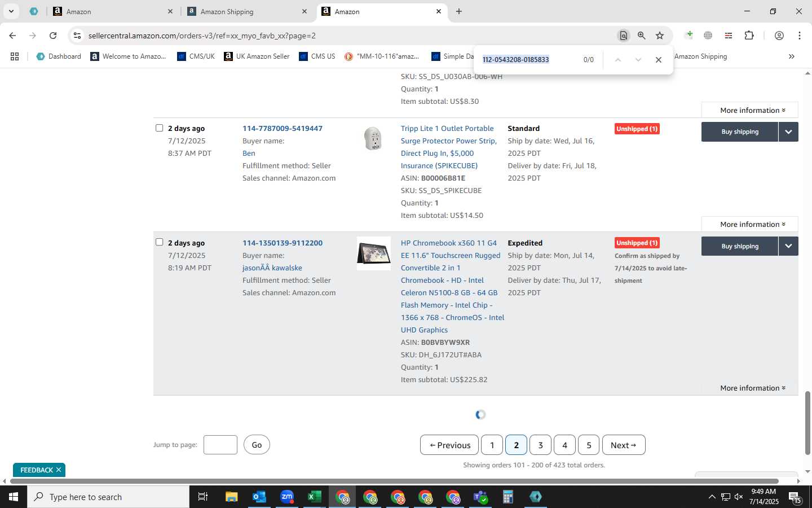Switch to the Amazon Shipping tab
This screenshot has height=508, width=812.
point(246,11)
